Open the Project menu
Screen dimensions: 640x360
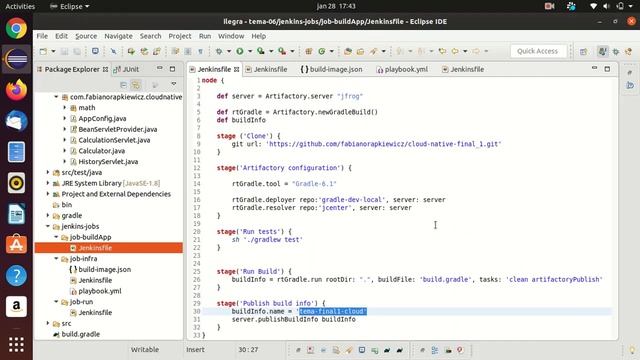180,36
